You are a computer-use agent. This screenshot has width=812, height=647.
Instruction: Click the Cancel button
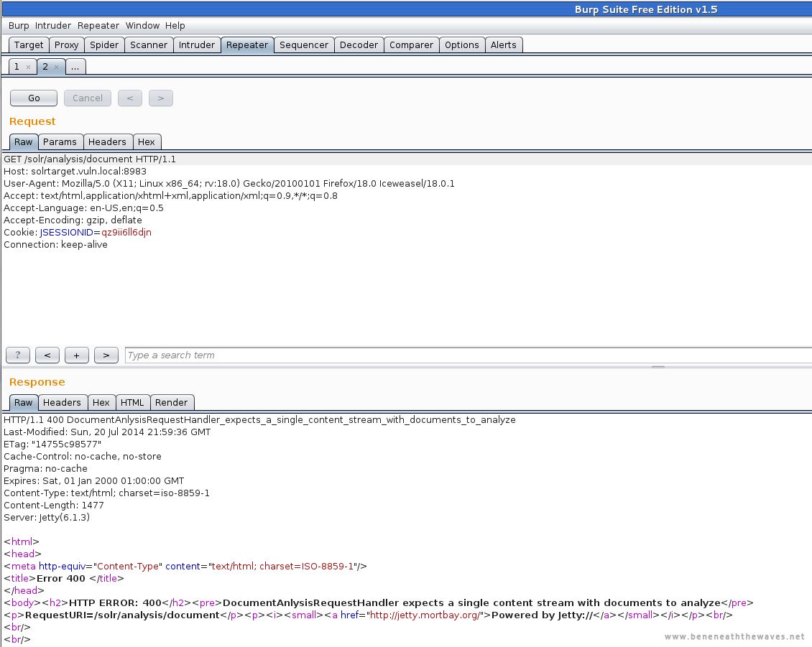tap(88, 98)
